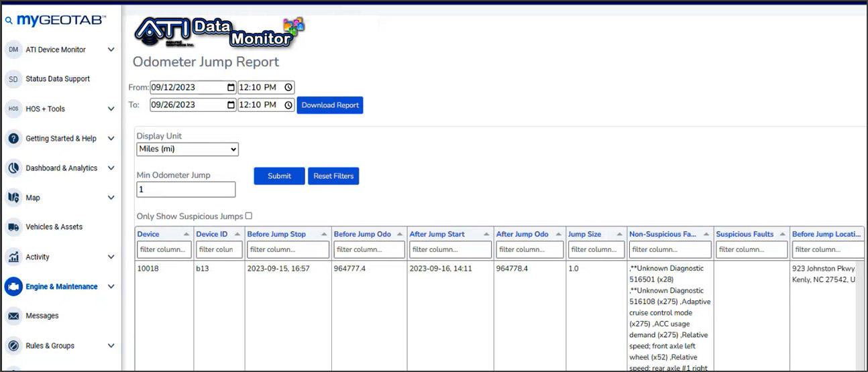
Task: Enable Only Show Suspicious Jumps checkbox
Action: (x=249, y=216)
